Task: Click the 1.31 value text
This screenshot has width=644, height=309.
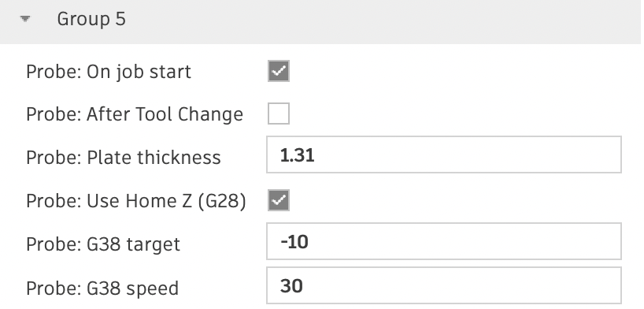Action: click(298, 155)
